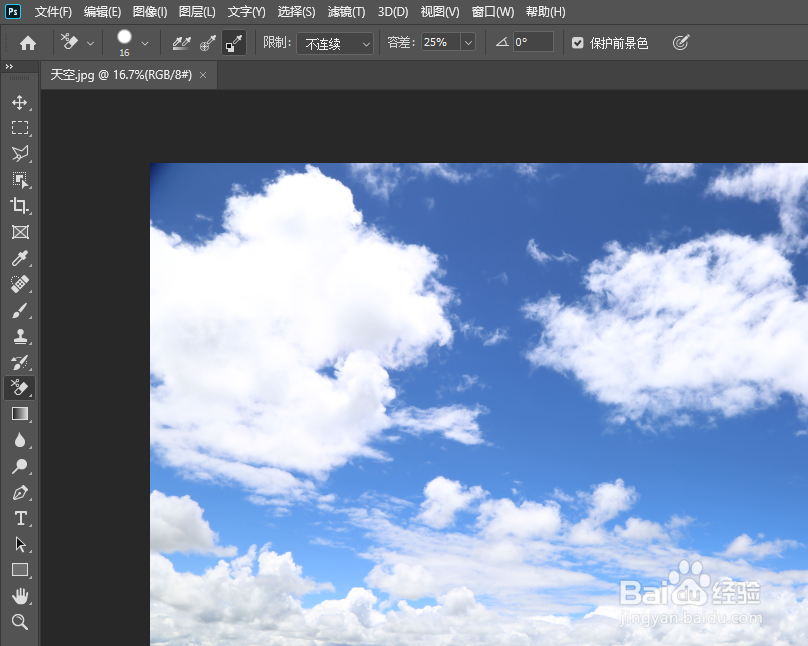Switch to 天空.jpg document tab
Image resolution: width=808 pixels, height=646 pixels.
coord(121,75)
